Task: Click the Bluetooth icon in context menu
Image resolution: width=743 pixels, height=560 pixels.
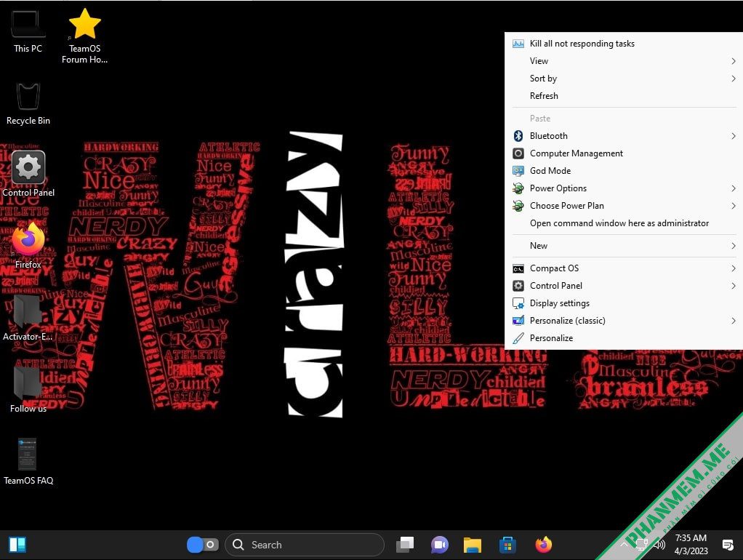Action: [x=518, y=136]
